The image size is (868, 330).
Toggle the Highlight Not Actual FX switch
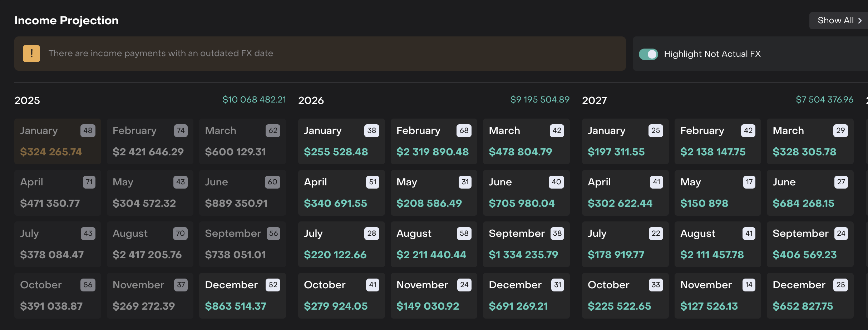click(x=648, y=54)
